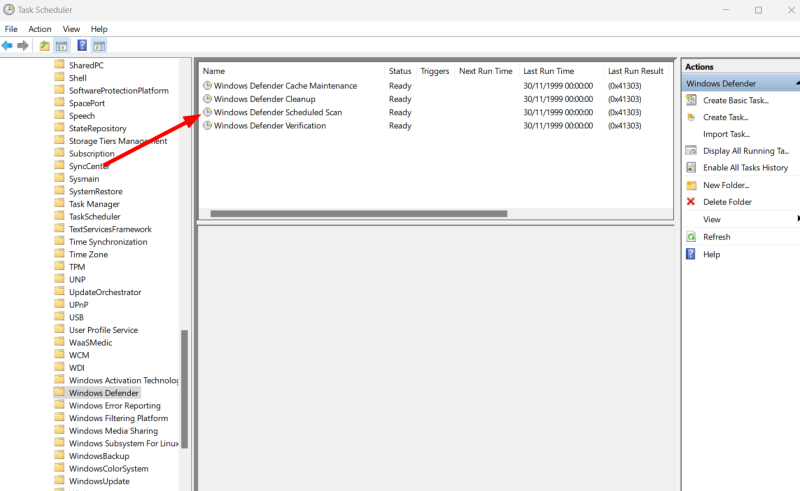
Task: Sort by the Last Run Result column header
Action: tap(636, 71)
